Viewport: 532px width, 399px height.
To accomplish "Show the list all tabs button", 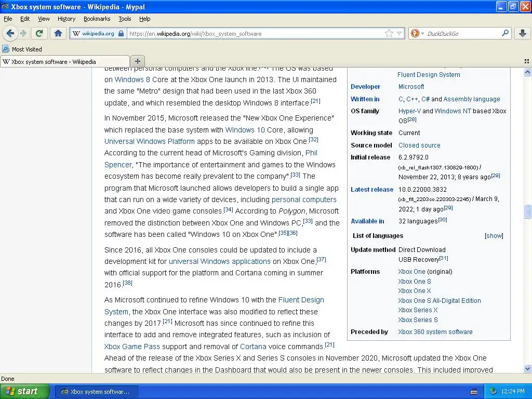I will 527,61.
